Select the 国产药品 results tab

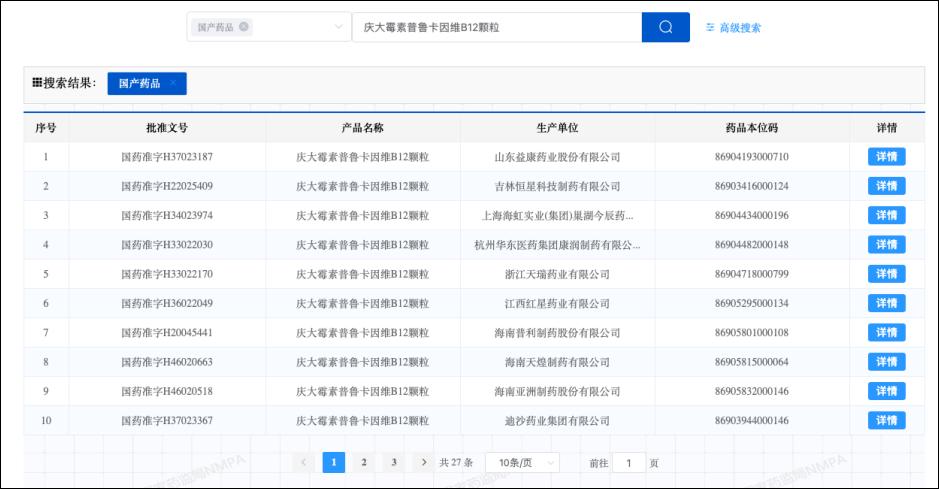(138, 83)
